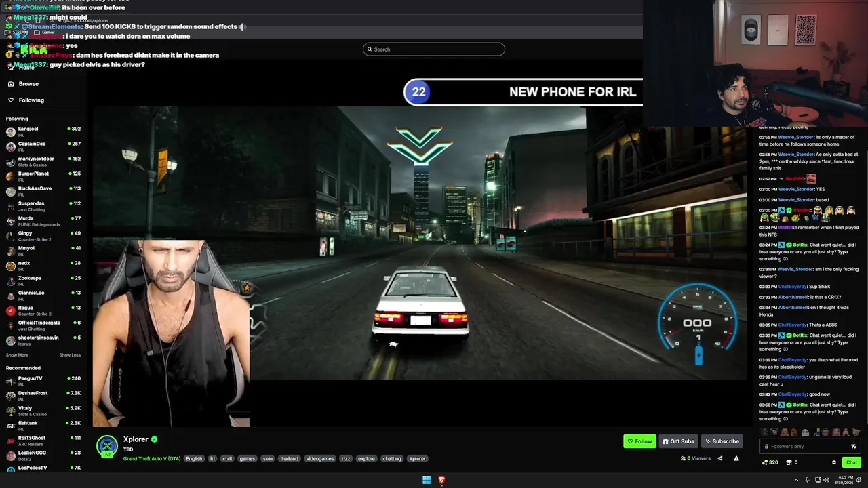Open Zookeepa channel in sidebar
Viewport: 868px width, 488px height.
(43, 281)
